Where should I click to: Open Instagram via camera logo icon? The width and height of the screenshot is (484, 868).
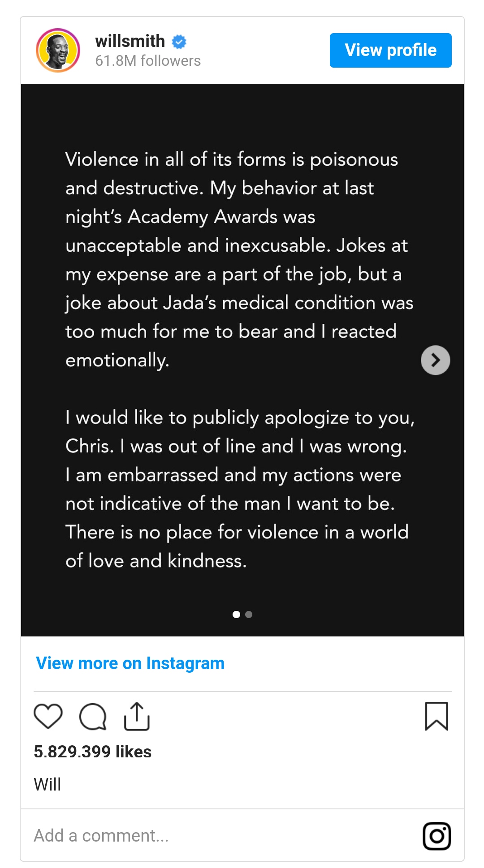pyautogui.click(x=437, y=836)
